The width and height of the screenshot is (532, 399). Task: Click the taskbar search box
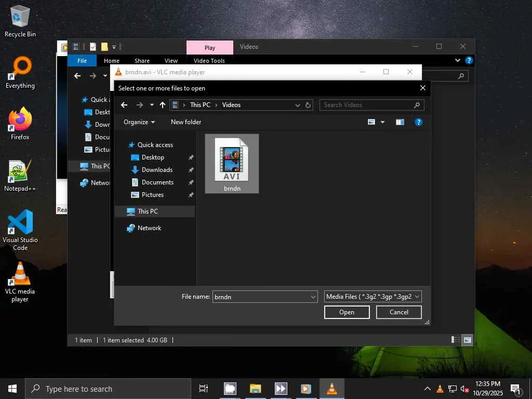click(108, 389)
